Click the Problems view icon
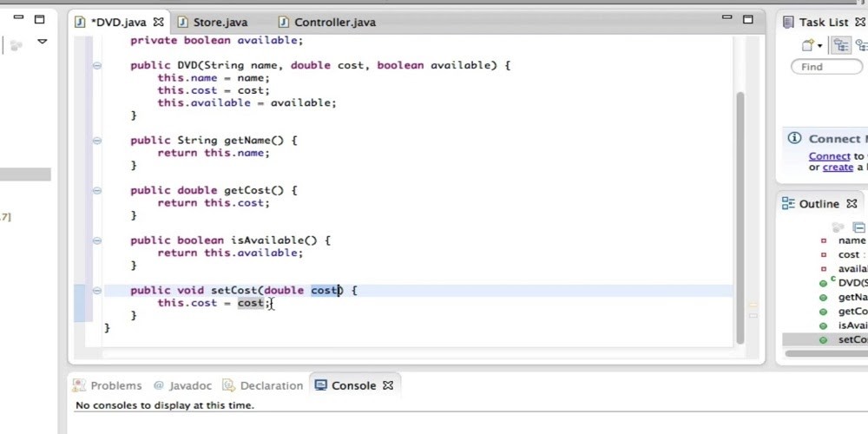Image resolution: width=868 pixels, height=434 pixels. (x=79, y=385)
